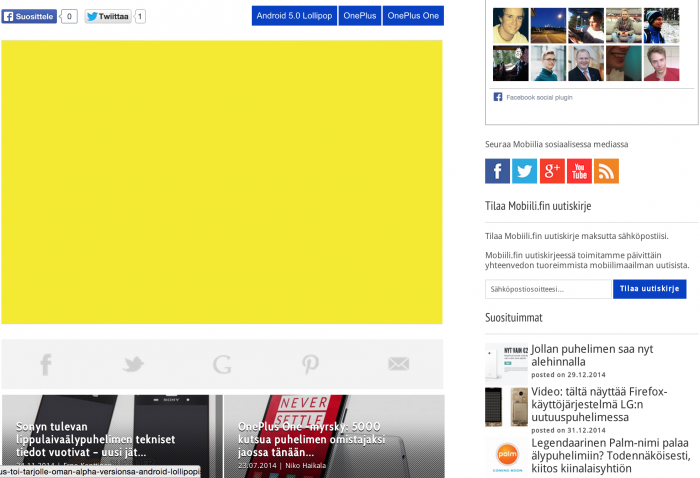Share article via grey Twitter bird icon
This screenshot has height=478, width=700.
[133, 364]
